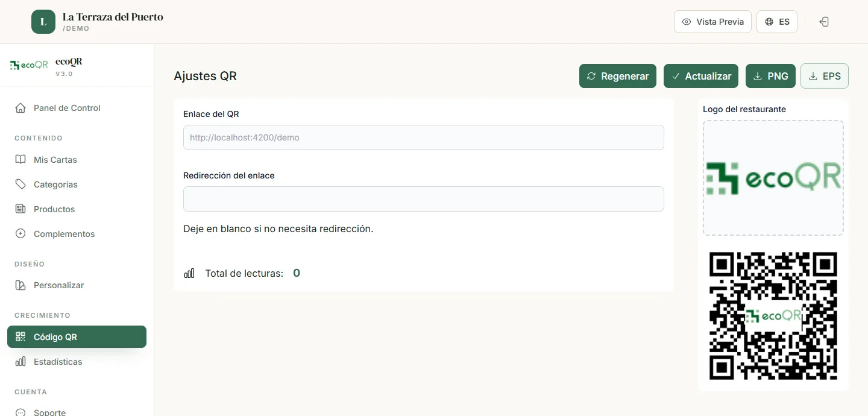Focus the Redirección del enlace input
868x416 pixels.
(x=424, y=199)
